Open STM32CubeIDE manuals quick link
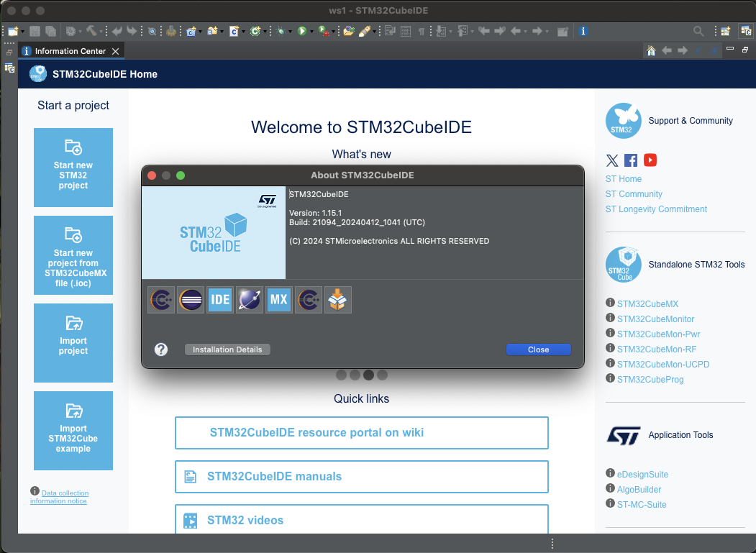Image resolution: width=756 pixels, height=553 pixels. point(362,476)
